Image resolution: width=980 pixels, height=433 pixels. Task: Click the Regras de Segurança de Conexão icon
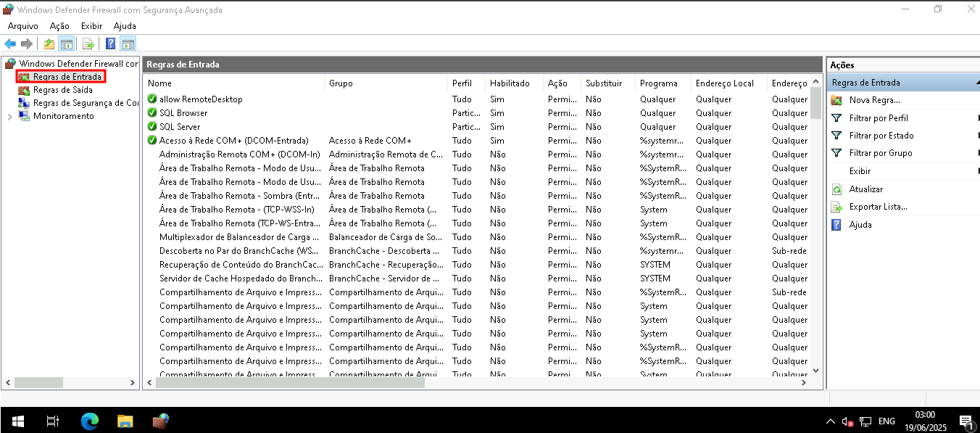(x=25, y=103)
